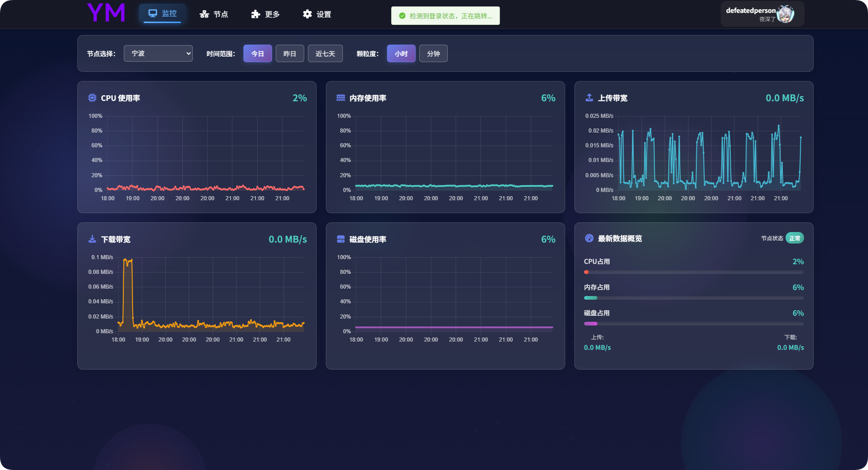Click the CPU chip icon
This screenshot has height=470, width=868.
pyautogui.click(x=92, y=98)
